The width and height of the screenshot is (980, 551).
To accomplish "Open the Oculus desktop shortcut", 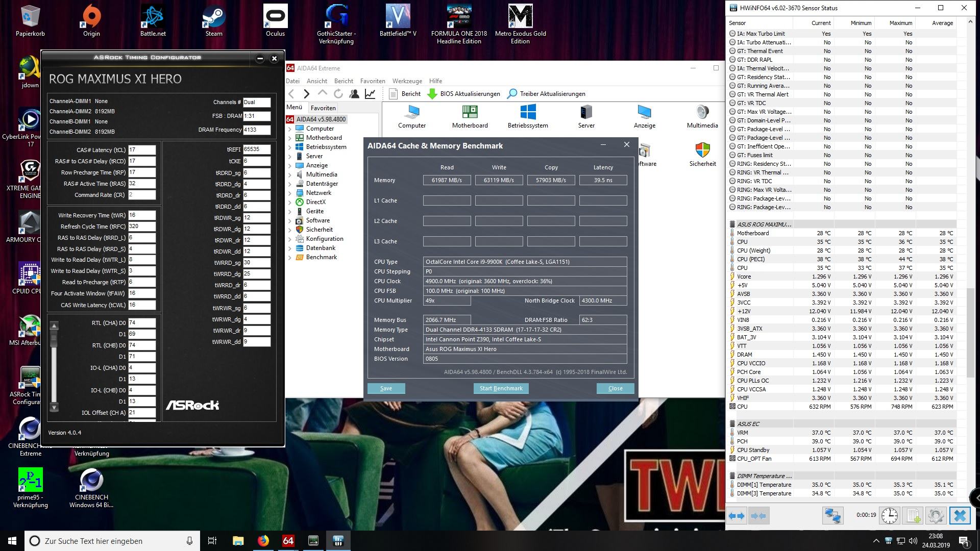I will pos(275,21).
